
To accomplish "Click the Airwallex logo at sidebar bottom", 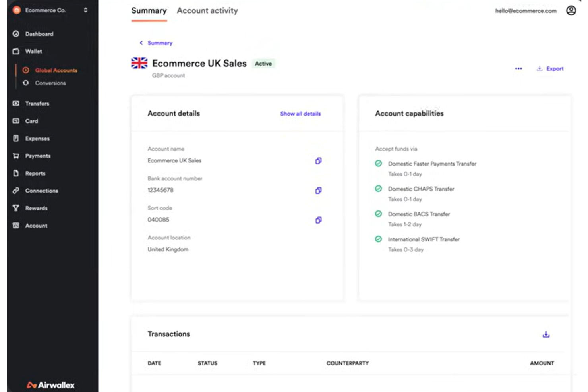I will click(50, 385).
